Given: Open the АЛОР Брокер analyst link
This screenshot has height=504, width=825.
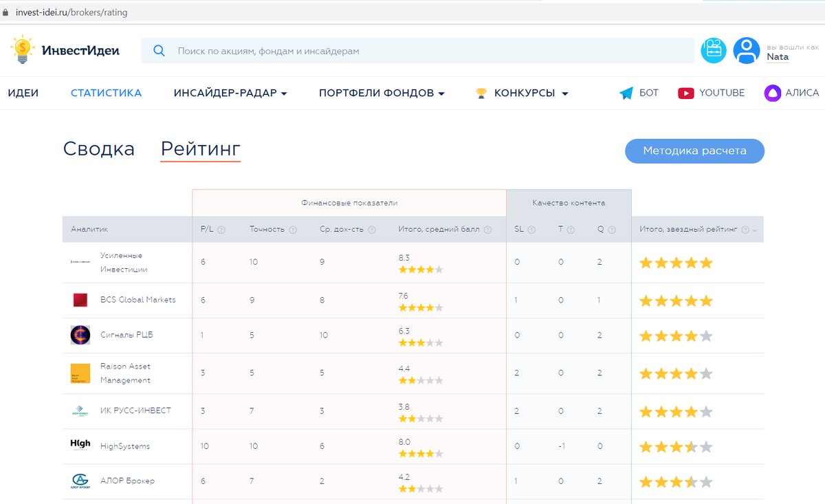Looking at the screenshot, I should pyautogui.click(x=127, y=481).
